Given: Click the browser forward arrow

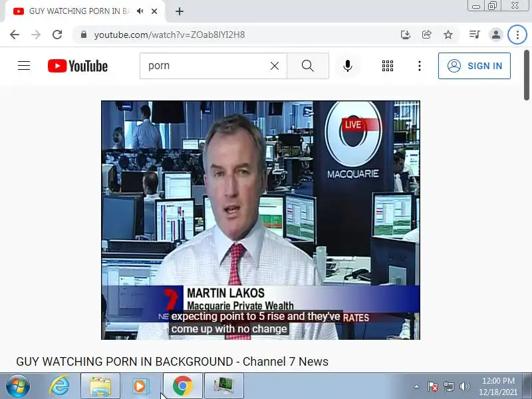Looking at the screenshot, I should (x=36, y=35).
